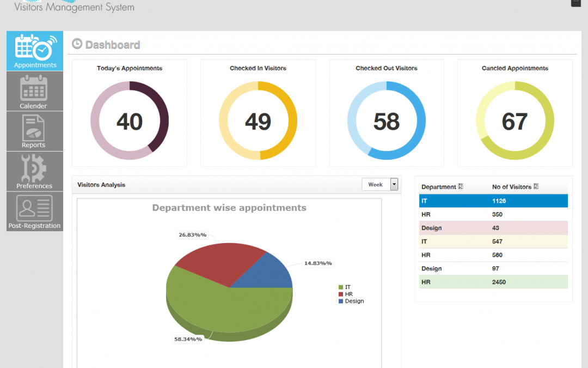Click the Checked In Visitors donut chart
Screen dimensions: 588x368
258,120
